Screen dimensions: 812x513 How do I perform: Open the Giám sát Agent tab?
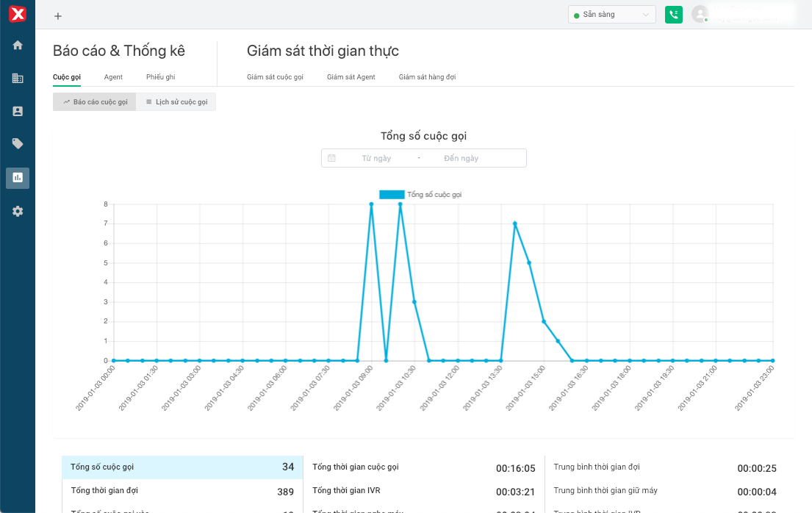351,76
